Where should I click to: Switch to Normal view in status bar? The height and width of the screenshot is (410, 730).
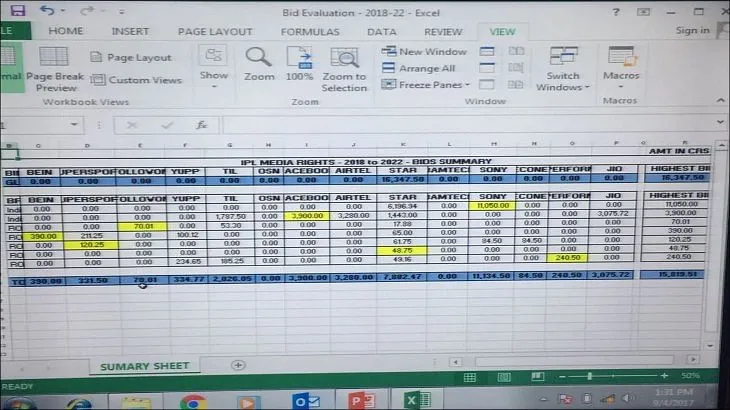pyautogui.click(x=470, y=377)
